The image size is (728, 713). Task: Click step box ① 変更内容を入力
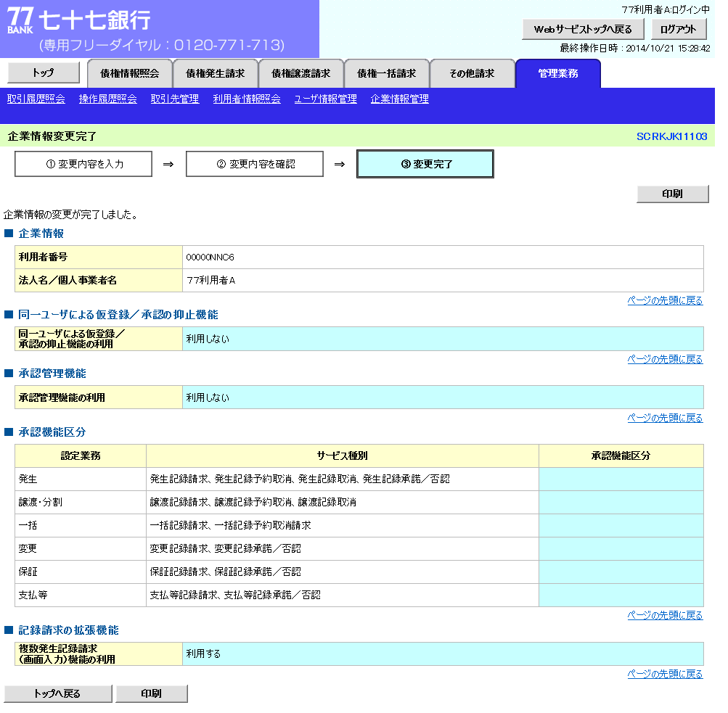pos(83,164)
